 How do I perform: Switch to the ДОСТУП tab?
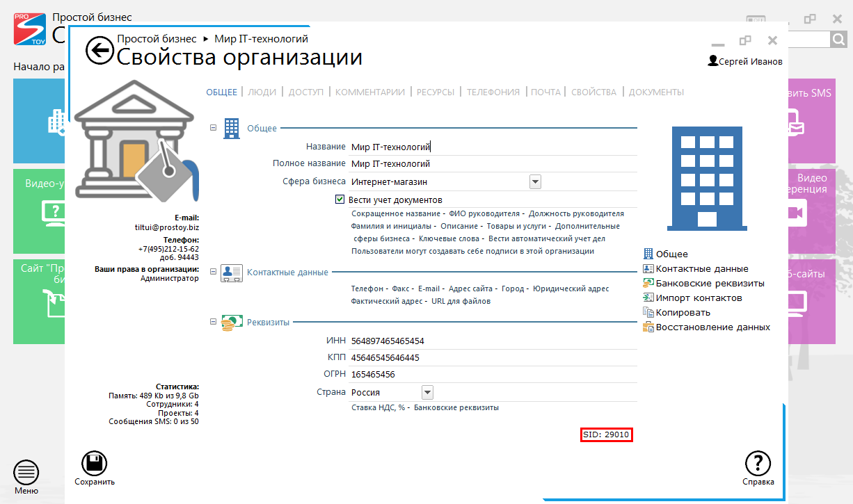pyautogui.click(x=306, y=92)
